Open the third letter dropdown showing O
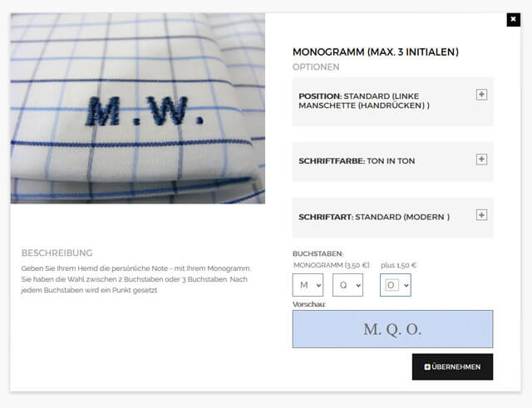This screenshot has width=532, height=408. coord(396,285)
